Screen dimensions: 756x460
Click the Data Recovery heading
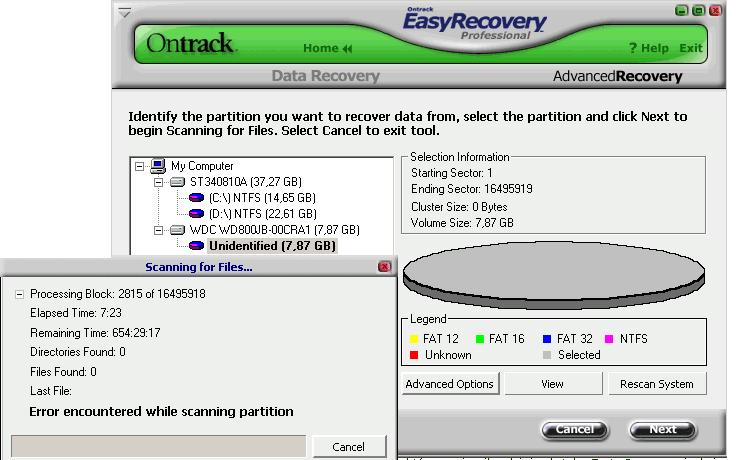click(x=325, y=76)
